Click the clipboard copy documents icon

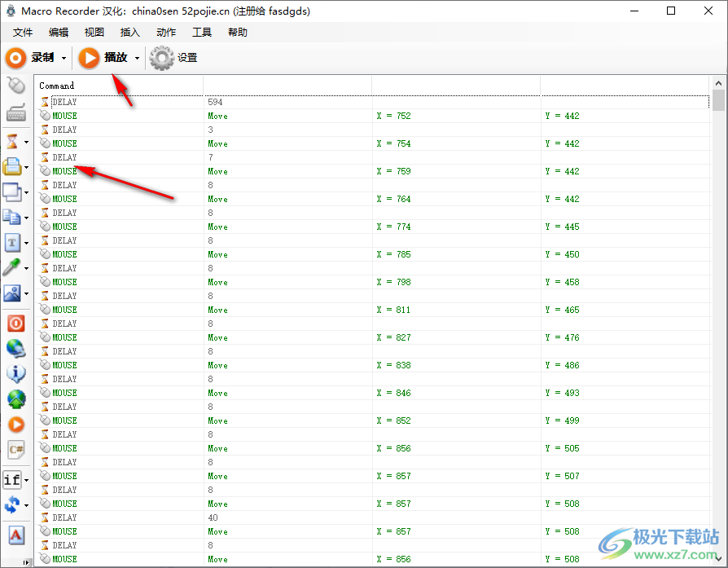pyautogui.click(x=12, y=217)
